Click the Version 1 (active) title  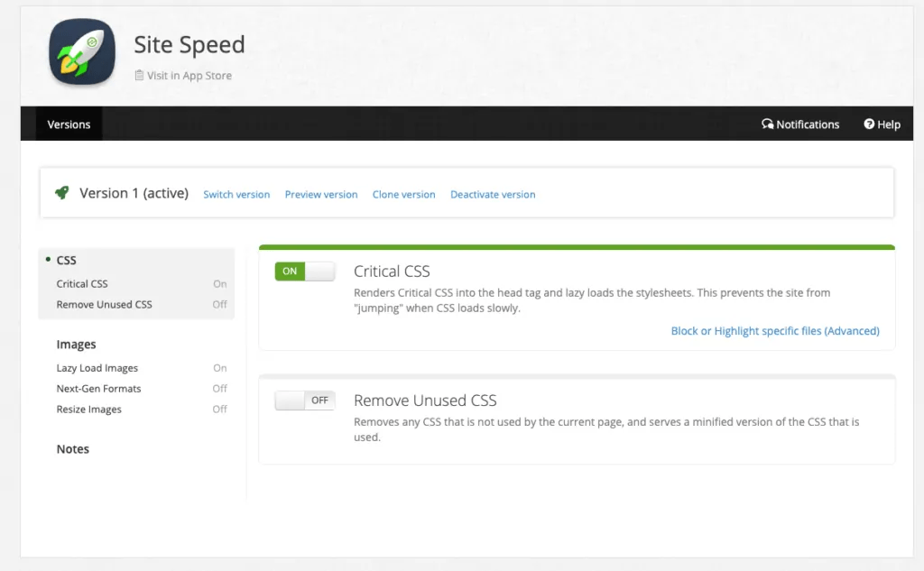point(134,193)
